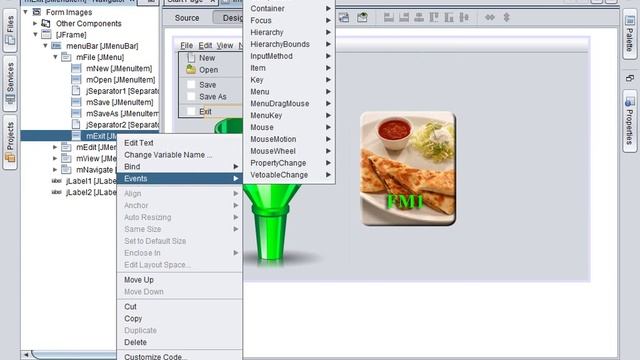Choose Customize Code in context menu
This screenshot has width=640, height=360.
(x=180, y=356)
